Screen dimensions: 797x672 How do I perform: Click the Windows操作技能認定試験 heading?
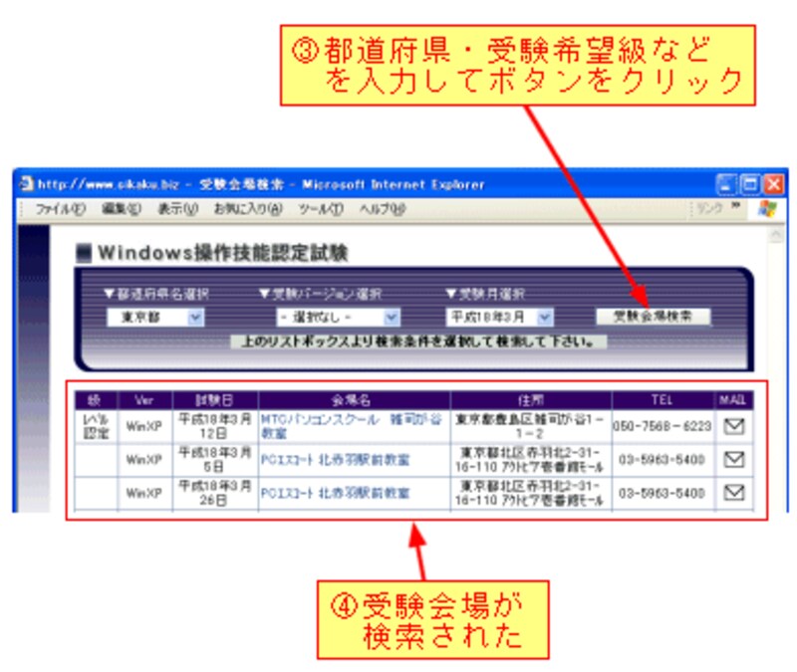222,253
